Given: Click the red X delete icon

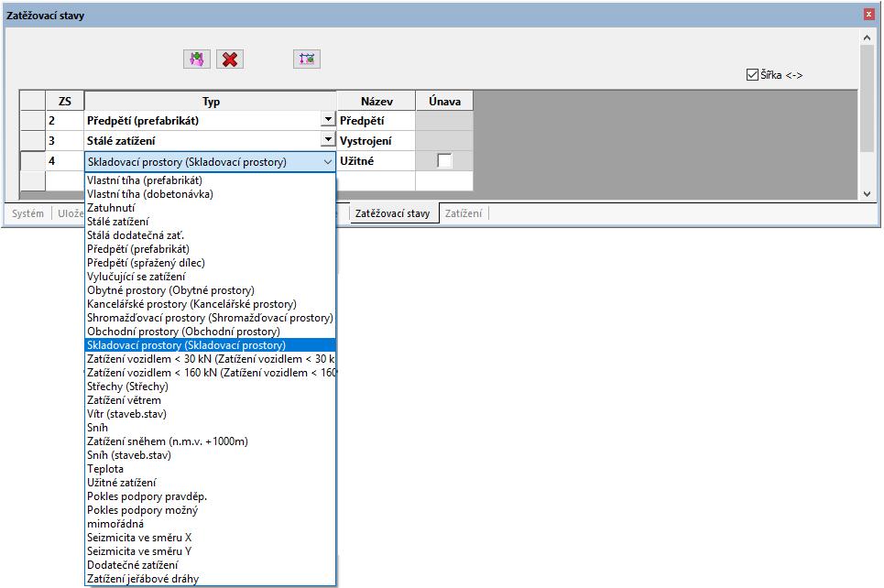Looking at the screenshot, I should (x=229, y=60).
